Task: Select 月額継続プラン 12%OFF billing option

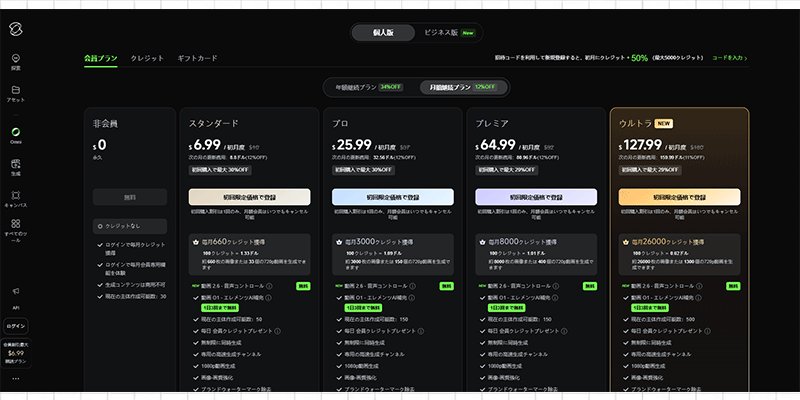Action: pyautogui.click(x=463, y=87)
